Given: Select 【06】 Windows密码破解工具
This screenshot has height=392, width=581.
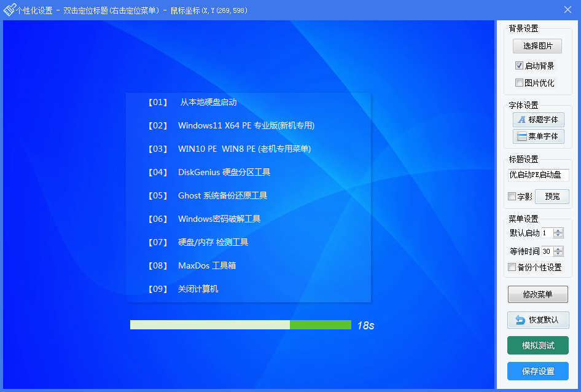Looking at the screenshot, I should [x=204, y=219].
